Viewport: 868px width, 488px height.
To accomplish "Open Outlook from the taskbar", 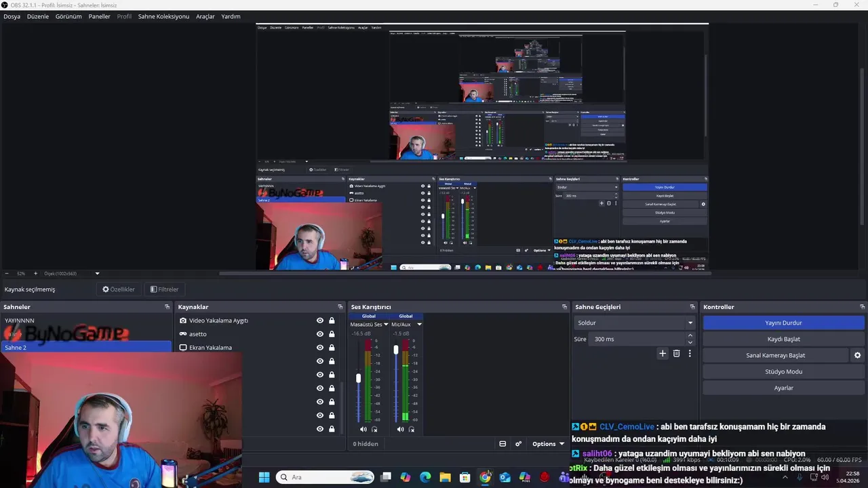I will coord(505,477).
